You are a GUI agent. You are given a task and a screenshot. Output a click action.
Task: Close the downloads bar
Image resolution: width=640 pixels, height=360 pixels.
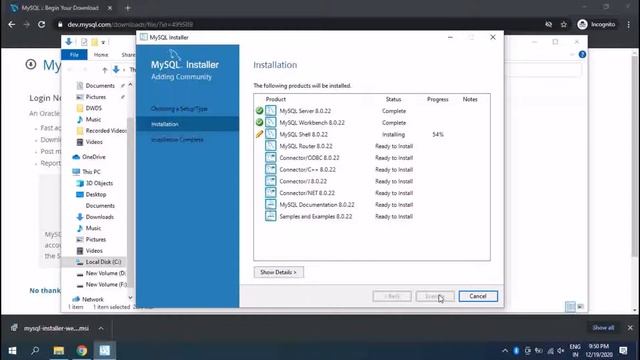coord(630,328)
